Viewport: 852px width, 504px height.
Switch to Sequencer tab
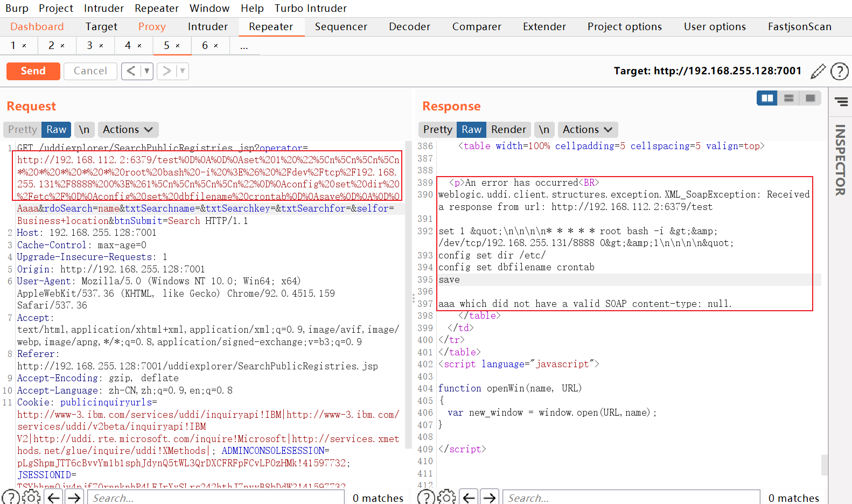pyautogui.click(x=341, y=26)
